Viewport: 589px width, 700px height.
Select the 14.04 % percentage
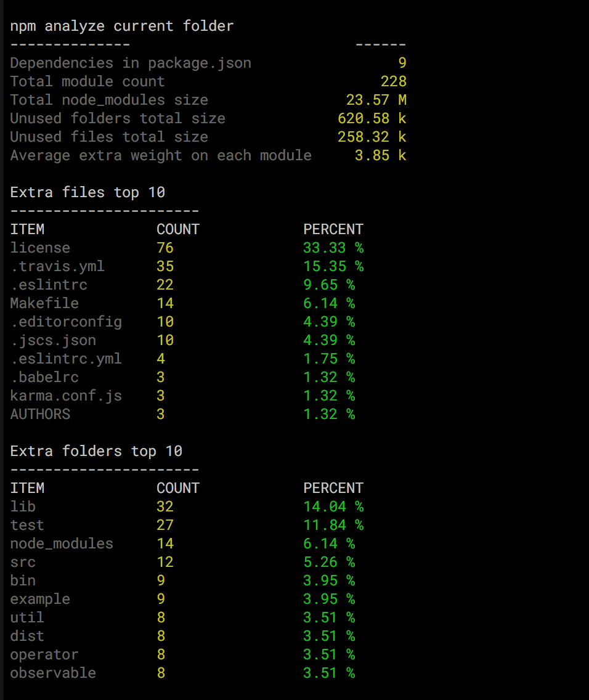click(333, 507)
